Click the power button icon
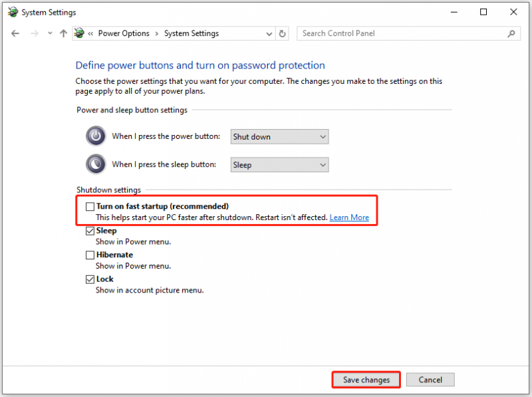Viewport: 532px width, 397px height. click(x=96, y=136)
